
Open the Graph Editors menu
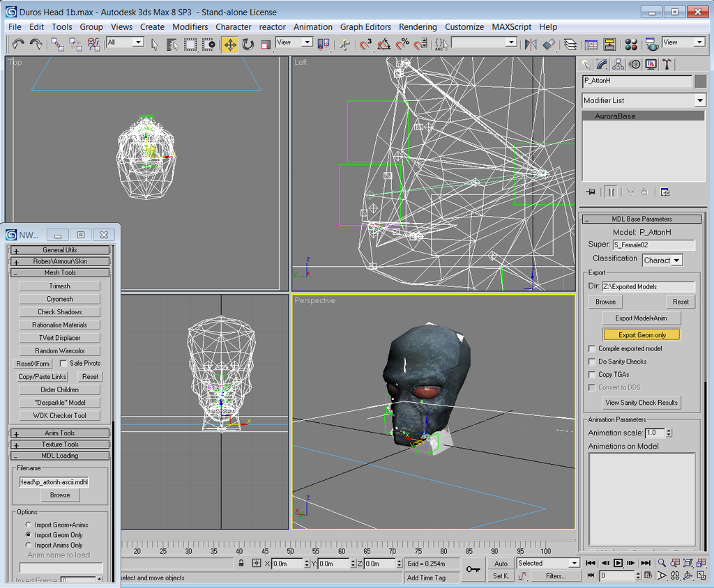365,27
